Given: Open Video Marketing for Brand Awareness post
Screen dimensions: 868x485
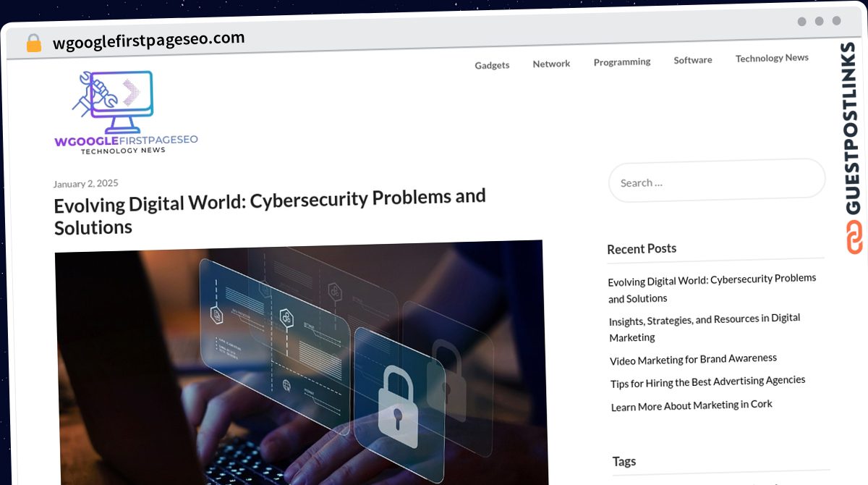Looking at the screenshot, I should pyautogui.click(x=694, y=359).
